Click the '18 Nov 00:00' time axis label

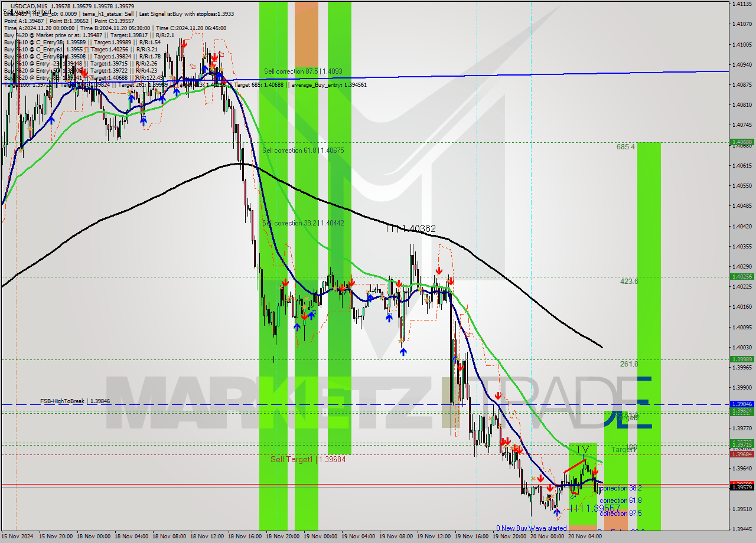click(94, 537)
